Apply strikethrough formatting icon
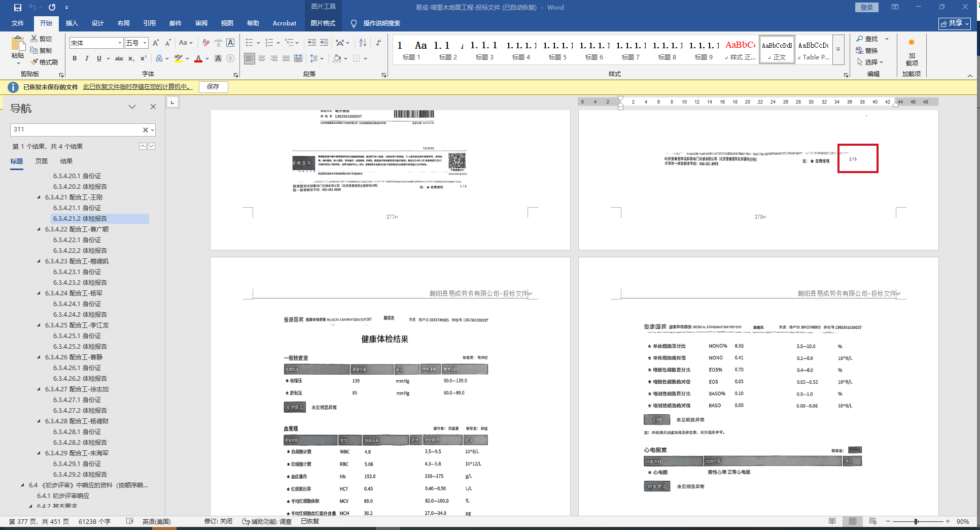This screenshot has height=530, width=980. click(119, 58)
